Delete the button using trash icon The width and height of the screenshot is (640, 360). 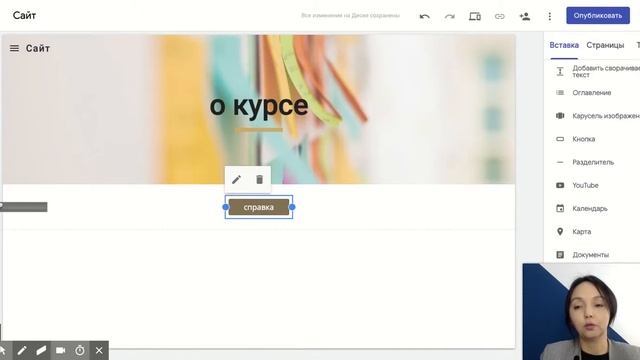click(259, 180)
